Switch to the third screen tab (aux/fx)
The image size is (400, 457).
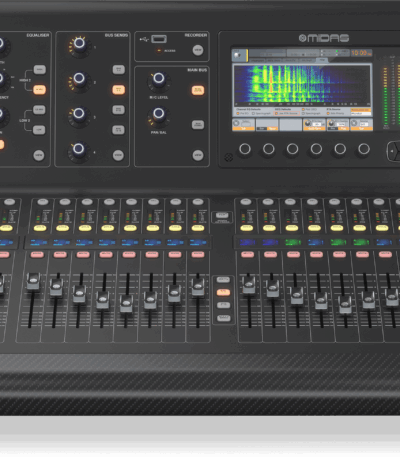click(x=289, y=60)
